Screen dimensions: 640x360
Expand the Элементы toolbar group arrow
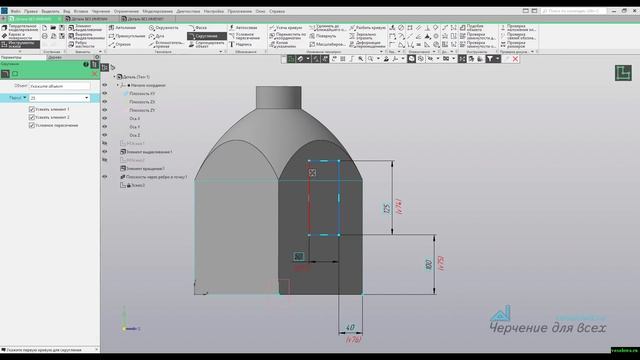(x=100, y=52)
